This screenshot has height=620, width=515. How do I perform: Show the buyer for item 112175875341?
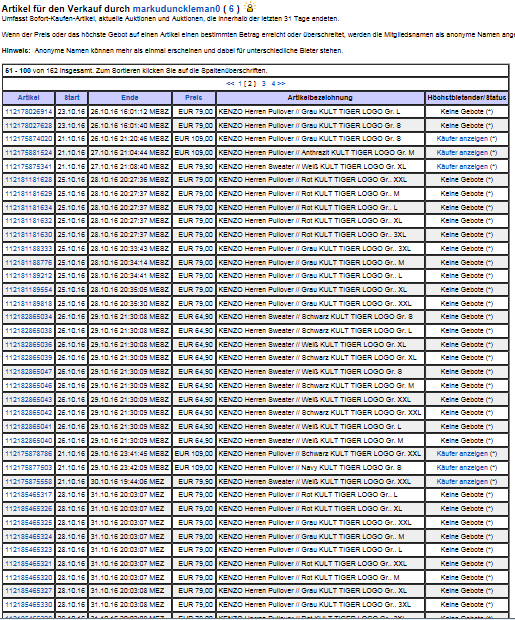click(462, 166)
